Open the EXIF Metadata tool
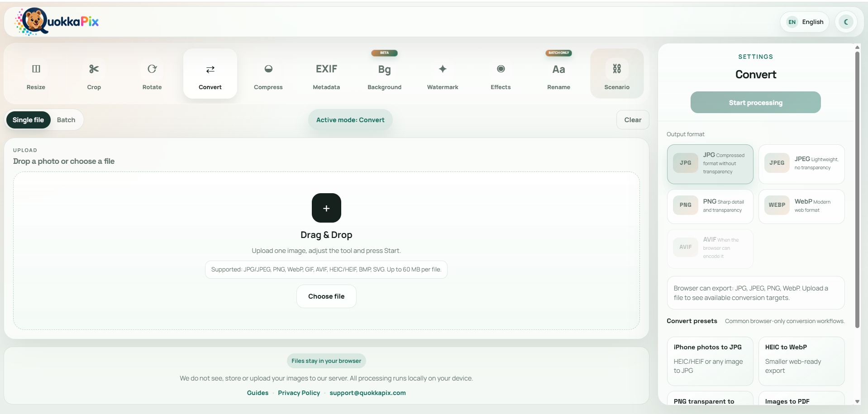The image size is (868, 414). [x=326, y=74]
